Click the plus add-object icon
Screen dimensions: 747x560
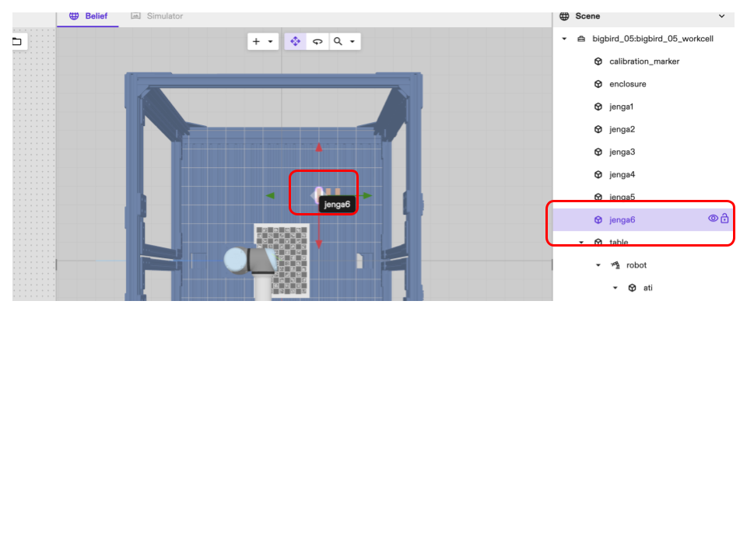(256, 41)
